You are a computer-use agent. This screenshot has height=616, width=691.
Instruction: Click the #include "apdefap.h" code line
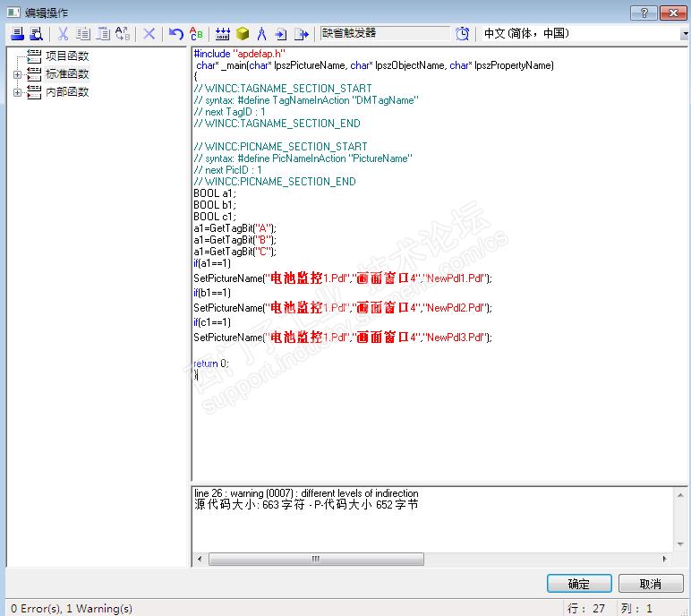pos(239,54)
